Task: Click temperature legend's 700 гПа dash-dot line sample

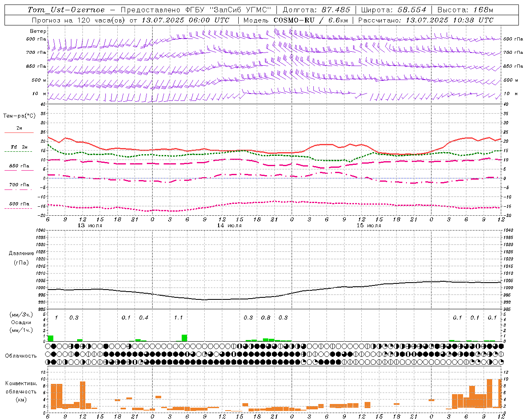Action: (18, 189)
